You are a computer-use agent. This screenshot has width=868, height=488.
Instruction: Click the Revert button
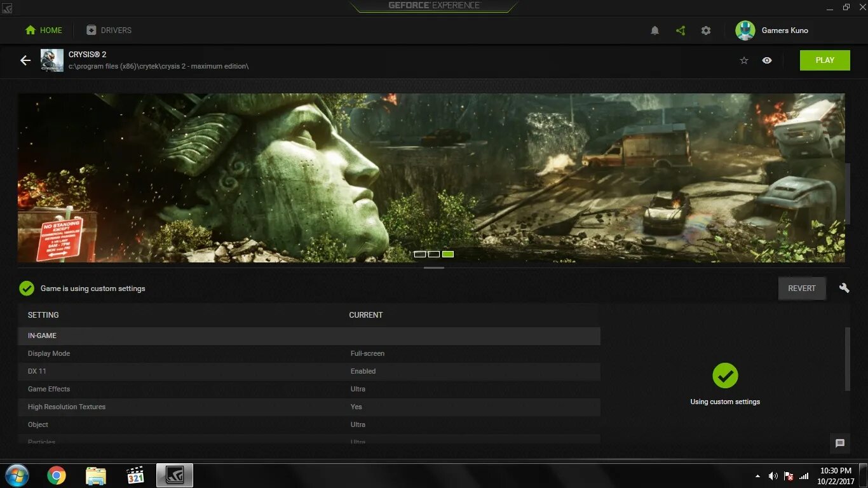pos(802,288)
